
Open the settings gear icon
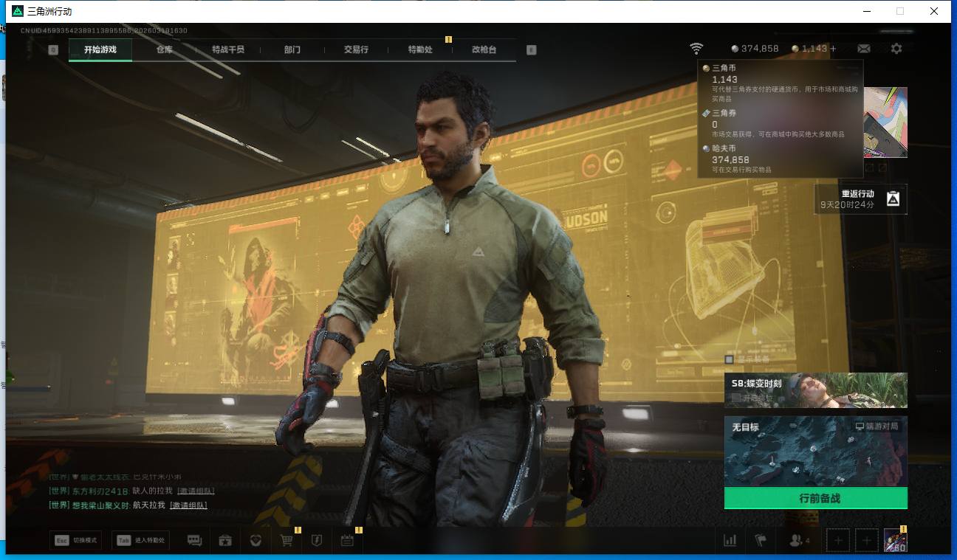tap(896, 49)
